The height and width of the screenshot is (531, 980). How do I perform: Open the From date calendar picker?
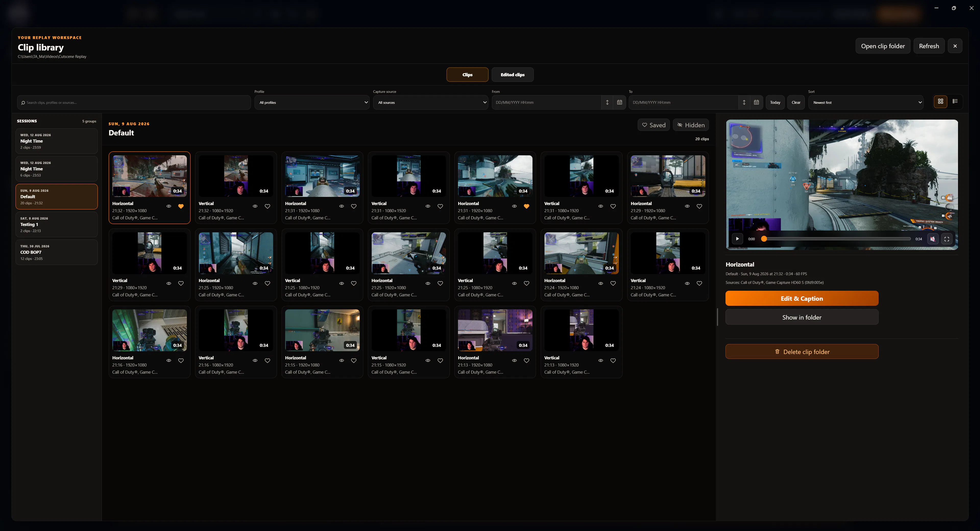click(x=619, y=102)
